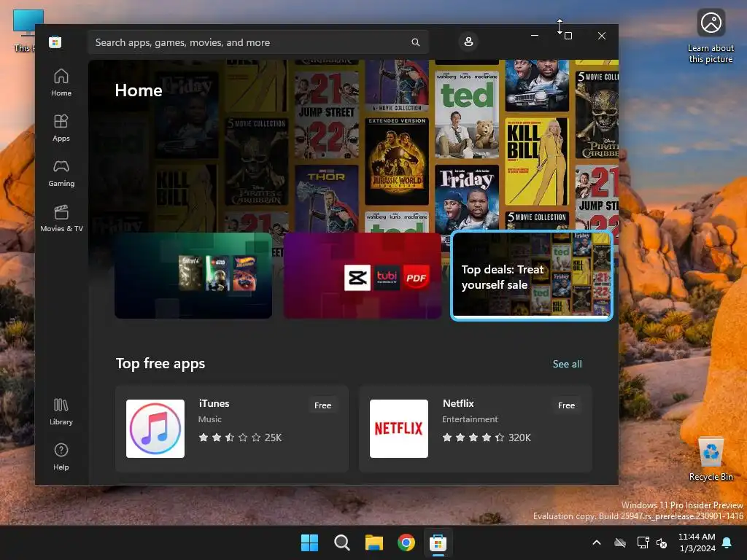Select the This PC desktop icon
Viewport: 747px width, 560px height.
pyautogui.click(x=24, y=31)
